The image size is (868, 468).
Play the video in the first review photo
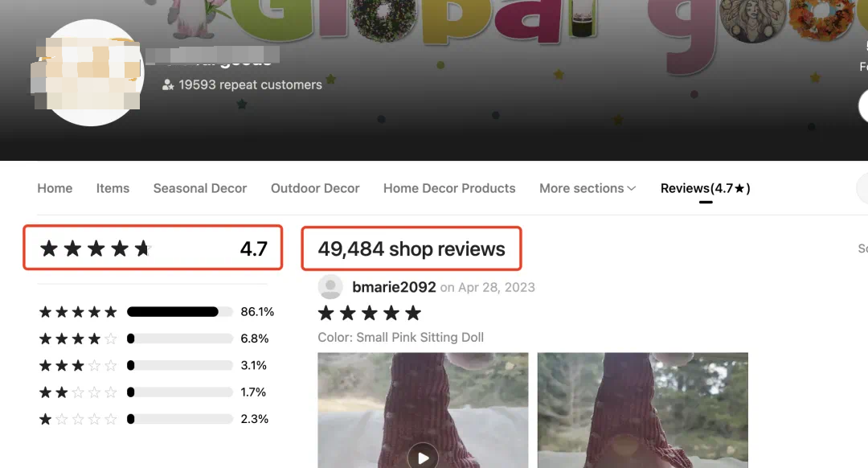[x=423, y=456]
